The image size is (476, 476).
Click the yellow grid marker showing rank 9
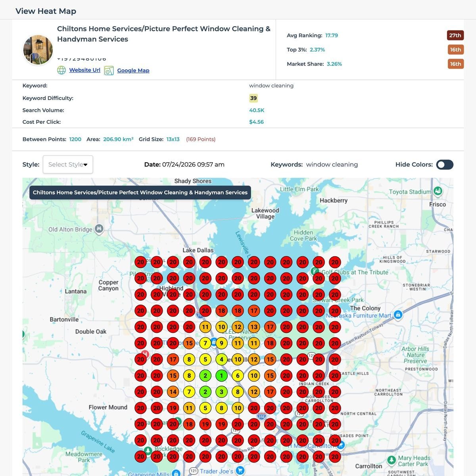pyautogui.click(x=221, y=343)
